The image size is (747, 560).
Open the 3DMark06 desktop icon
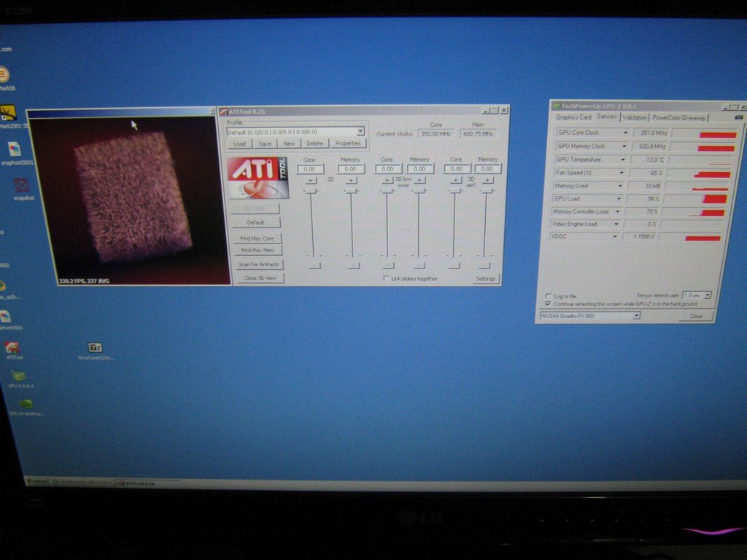(3, 74)
